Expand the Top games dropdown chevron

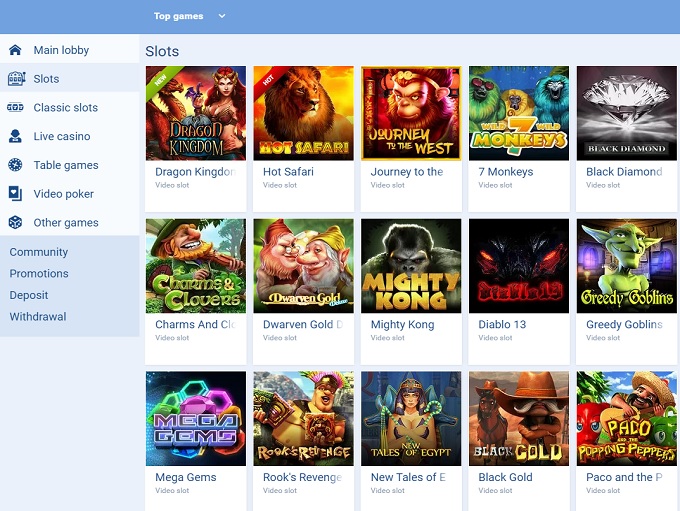pos(222,16)
